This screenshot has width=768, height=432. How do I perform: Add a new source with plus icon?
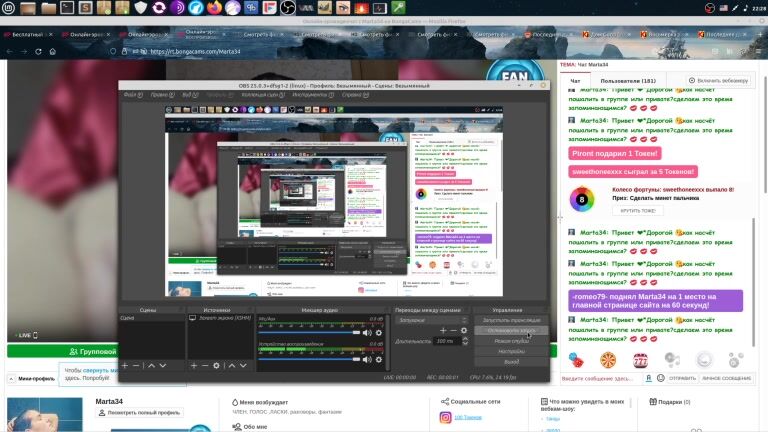pyautogui.click(x=195, y=366)
